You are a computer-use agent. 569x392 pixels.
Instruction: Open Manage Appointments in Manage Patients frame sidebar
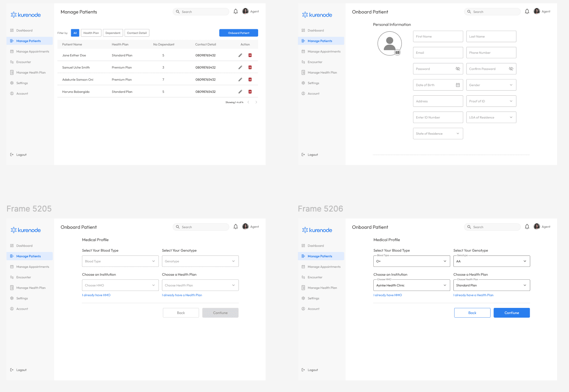(30, 52)
